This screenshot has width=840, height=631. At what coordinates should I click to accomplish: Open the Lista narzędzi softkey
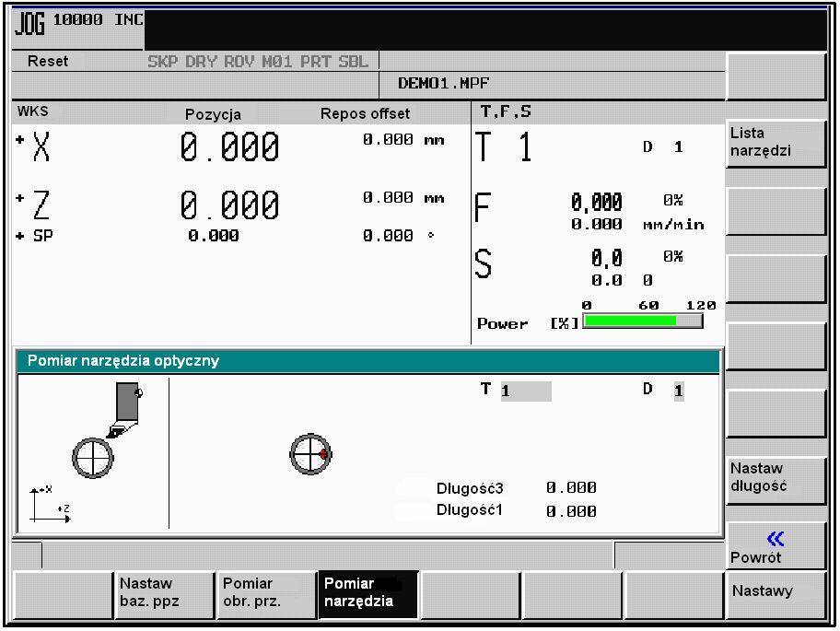tap(776, 143)
